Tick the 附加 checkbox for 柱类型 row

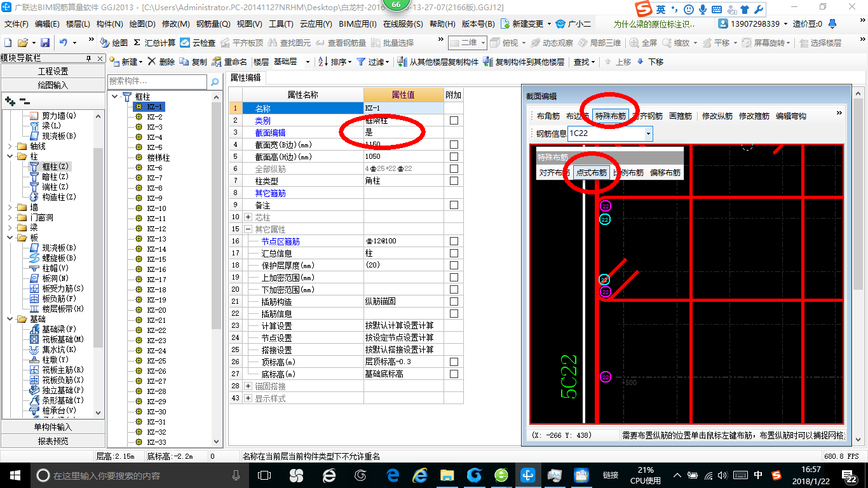click(454, 181)
